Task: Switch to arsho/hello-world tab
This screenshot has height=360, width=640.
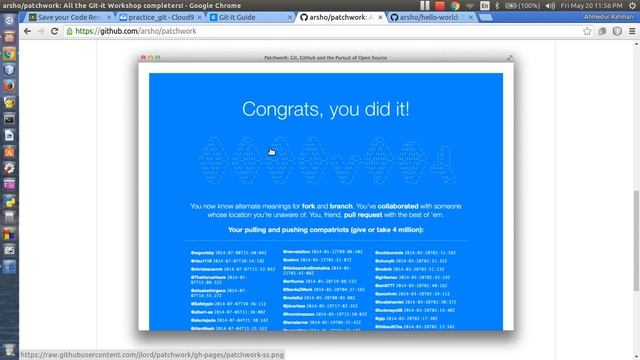Action: (x=432, y=18)
